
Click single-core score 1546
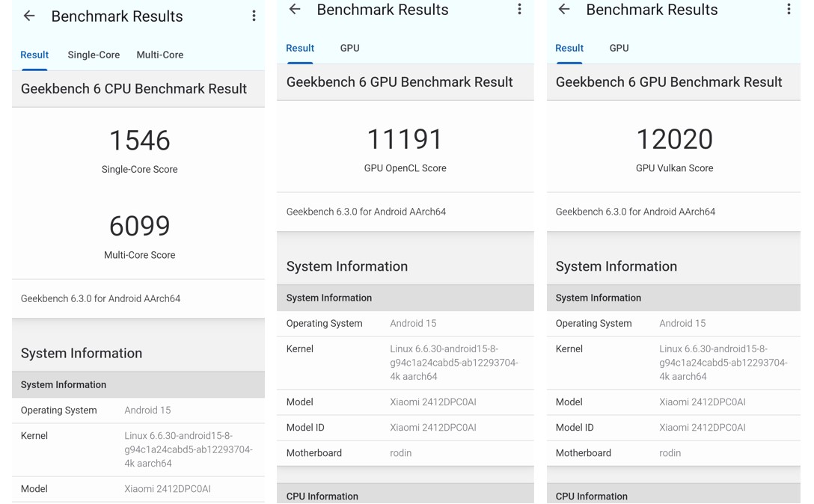(140, 141)
